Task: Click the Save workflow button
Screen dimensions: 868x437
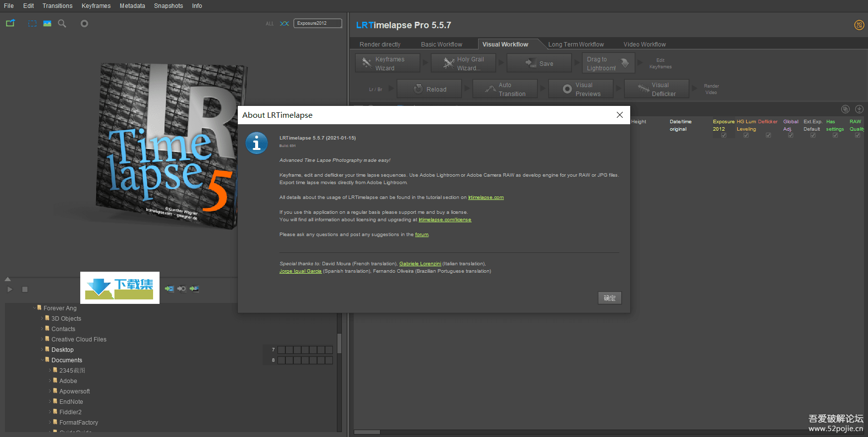Action: (x=539, y=63)
